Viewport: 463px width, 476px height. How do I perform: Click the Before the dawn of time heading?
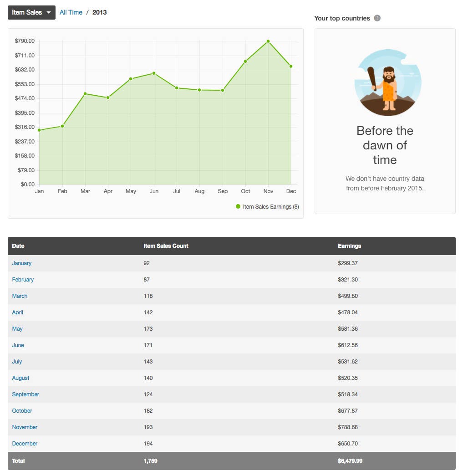pos(385,145)
